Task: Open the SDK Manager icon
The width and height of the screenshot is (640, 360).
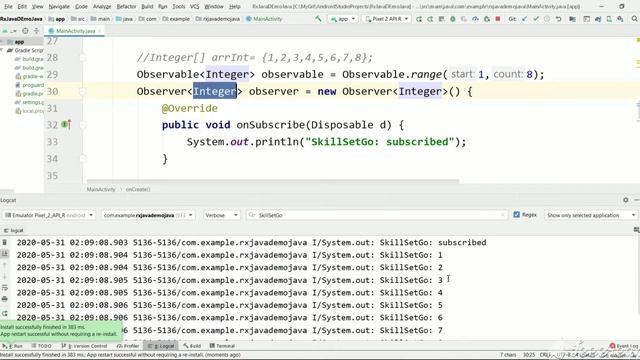Action: tap(620, 19)
